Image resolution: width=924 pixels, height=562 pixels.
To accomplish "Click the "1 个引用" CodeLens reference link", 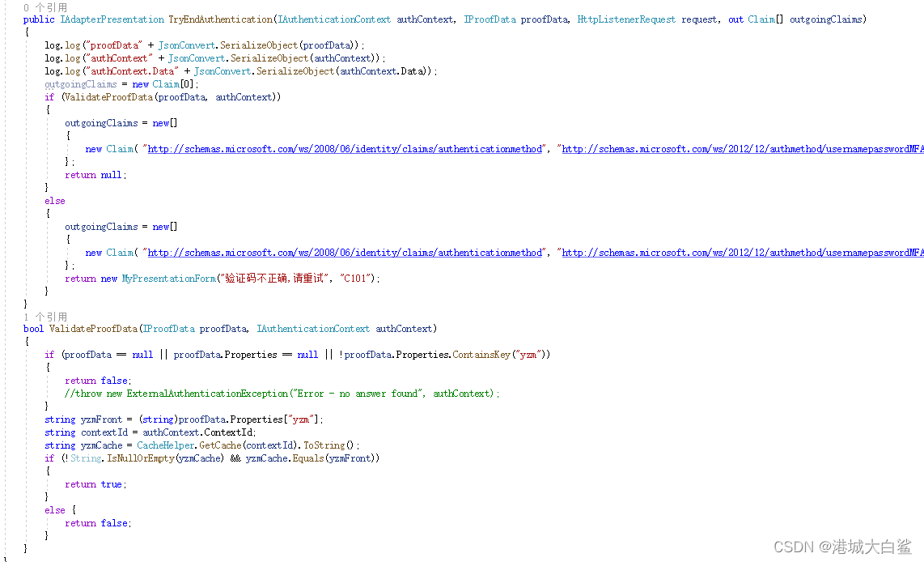I will pyautogui.click(x=45, y=317).
